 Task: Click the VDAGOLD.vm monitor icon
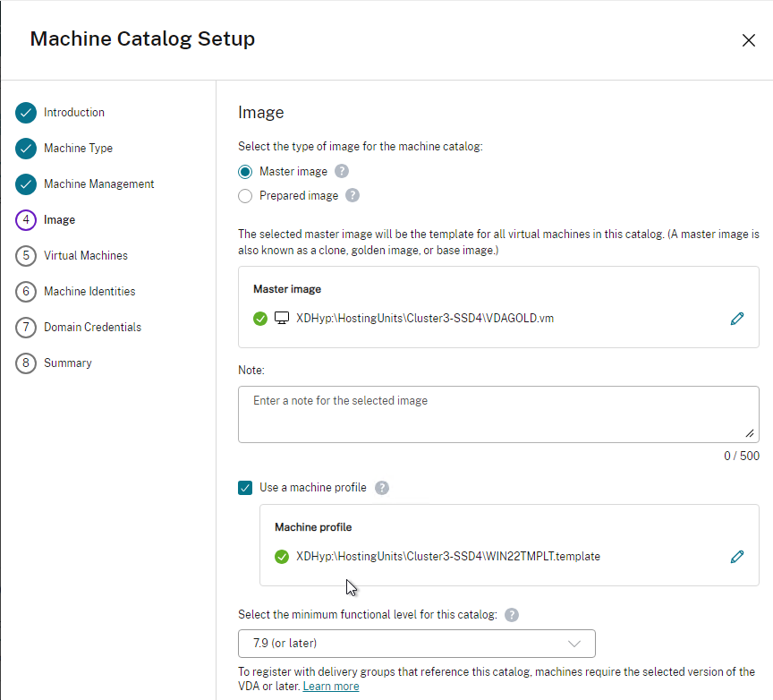tap(282, 318)
